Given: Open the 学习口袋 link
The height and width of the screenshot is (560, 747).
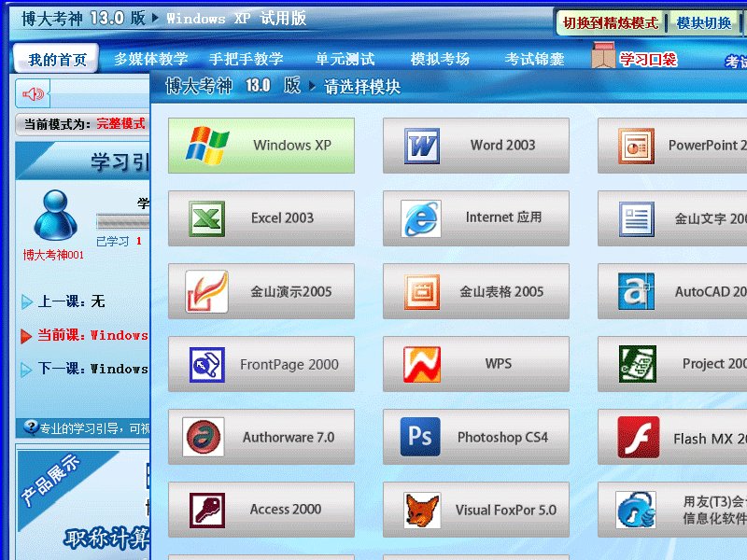Looking at the screenshot, I should point(647,59).
